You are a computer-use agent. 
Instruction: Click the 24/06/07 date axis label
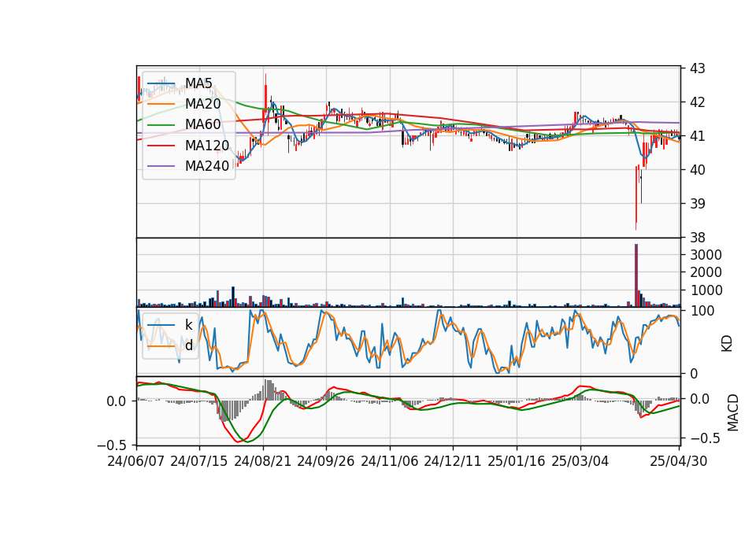click(136, 461)
